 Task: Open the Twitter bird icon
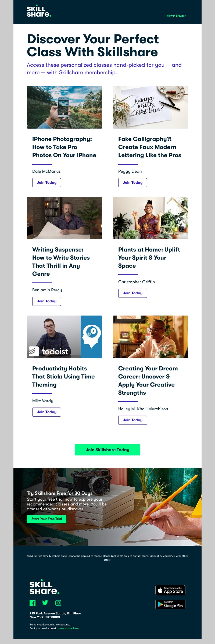tap(45, 603)
